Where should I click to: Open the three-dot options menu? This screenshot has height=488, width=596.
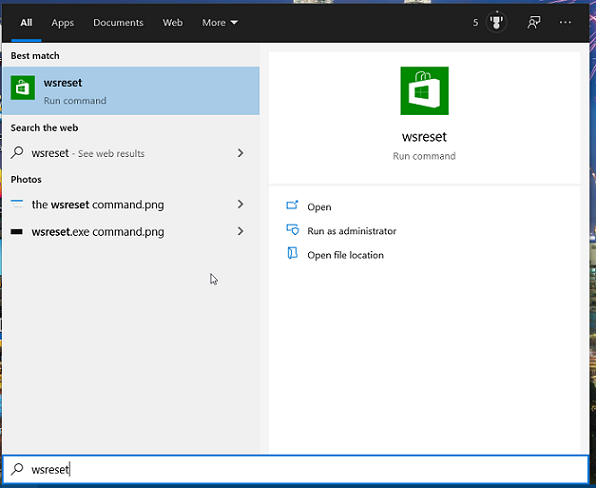click(565, 22)
